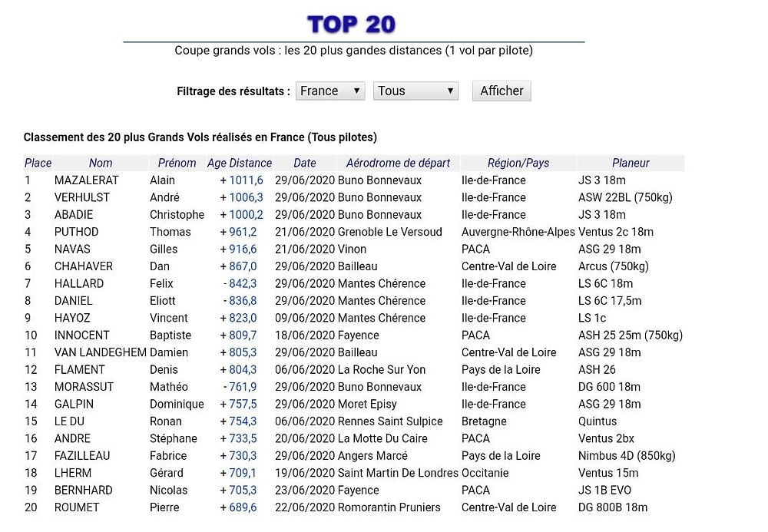Click the Grenoble Le Versoud aerodrome cell
This screenshot has width=768, height=532.
(x=390, y=232)
